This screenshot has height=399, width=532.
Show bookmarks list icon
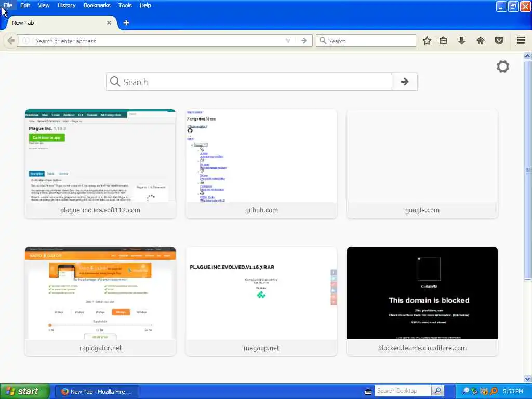click(x=443, y=41)
